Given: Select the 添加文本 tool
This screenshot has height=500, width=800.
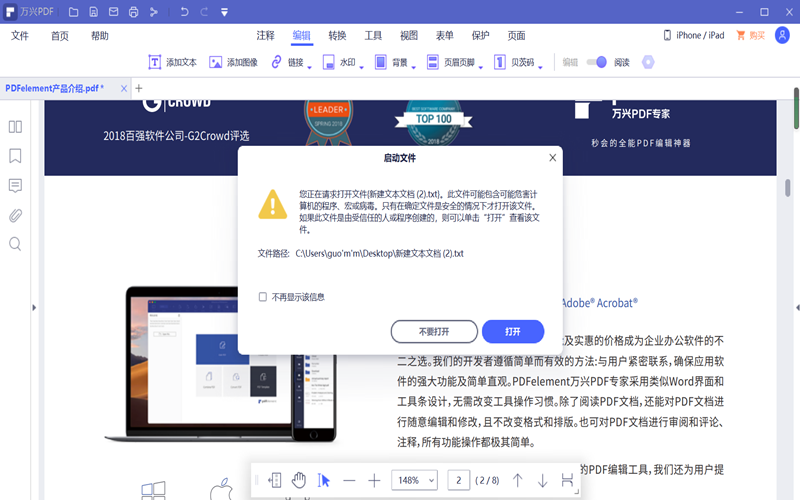Looking at the screenshot, I should pyautogui.click(x=172, y=62).
